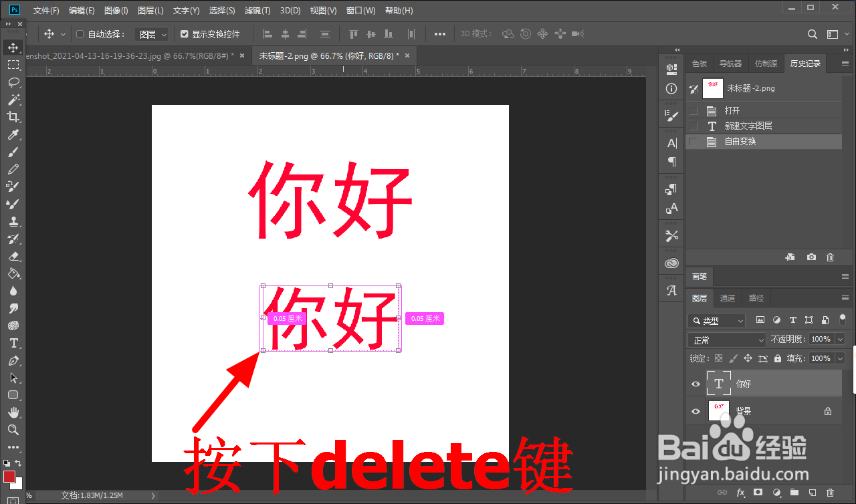The width and height of the screenshot is (856, 504).
Task: Toggle the 显示变换控件 checkbox
Action: (x=185, y=33)
